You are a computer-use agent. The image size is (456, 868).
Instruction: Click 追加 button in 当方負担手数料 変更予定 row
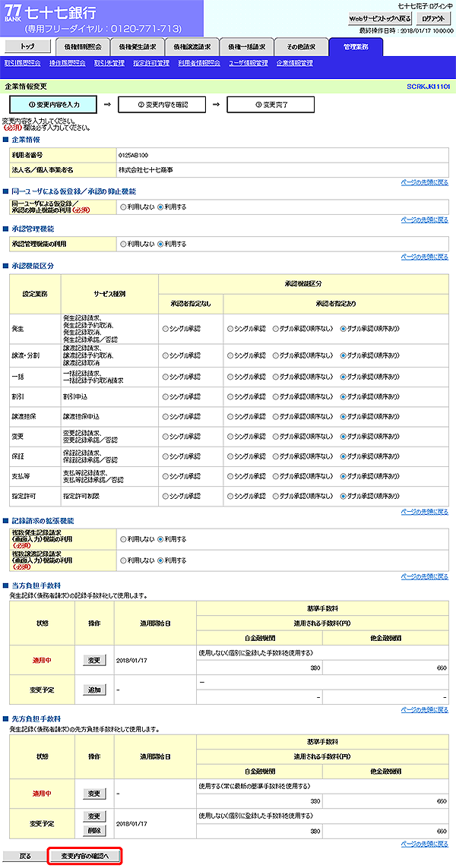coord(94,690)
